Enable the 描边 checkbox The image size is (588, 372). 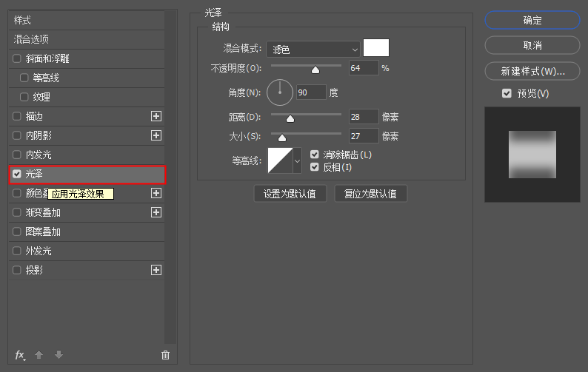pos(17,116)
